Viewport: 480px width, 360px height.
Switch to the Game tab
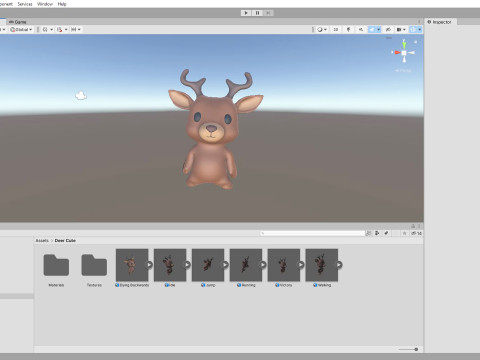(x=17, y=22)
